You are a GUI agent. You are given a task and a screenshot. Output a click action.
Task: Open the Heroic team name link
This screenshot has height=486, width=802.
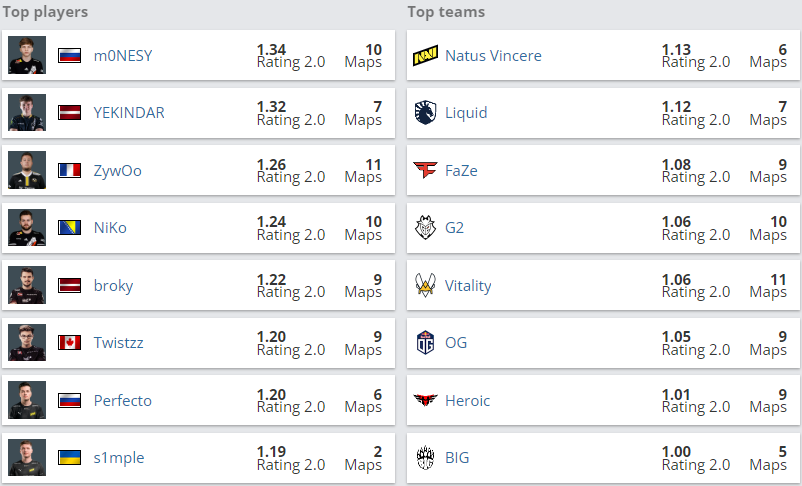pos(467,400)
